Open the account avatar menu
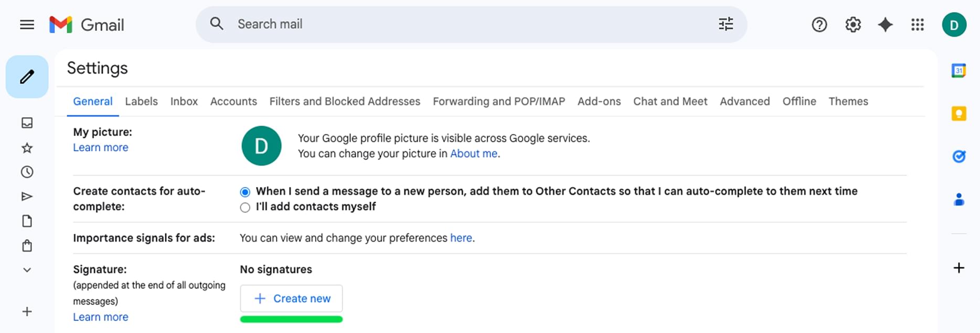The image size is (980, 333). pyautogui.click(x=954, y=25)
